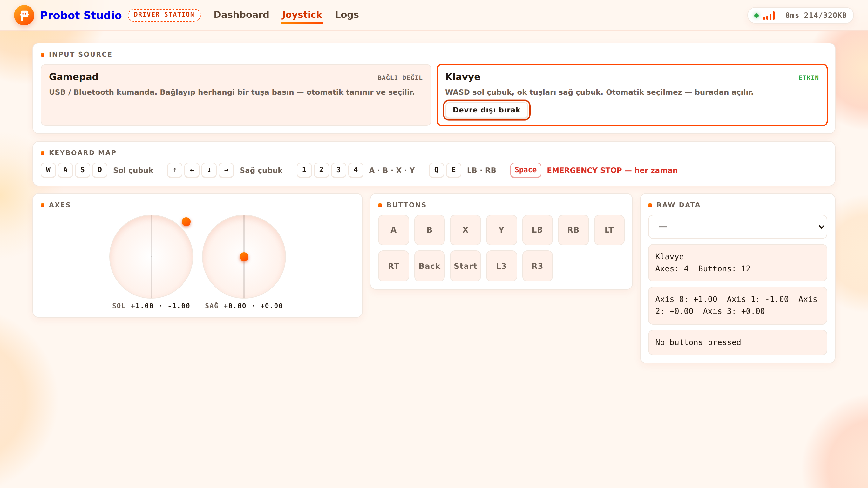The height and width of the screenshot is (488, 868).
Task: Click the left stick orange handle
Action: 186,222
